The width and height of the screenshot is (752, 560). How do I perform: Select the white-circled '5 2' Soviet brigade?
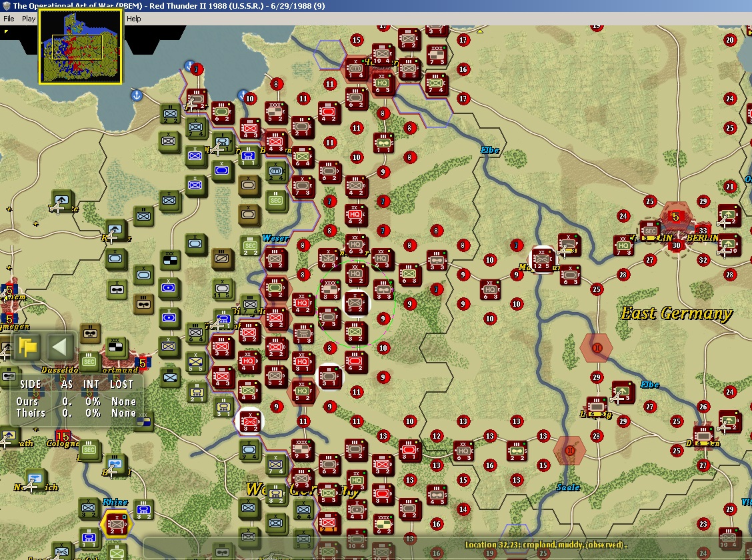(356, 303)
